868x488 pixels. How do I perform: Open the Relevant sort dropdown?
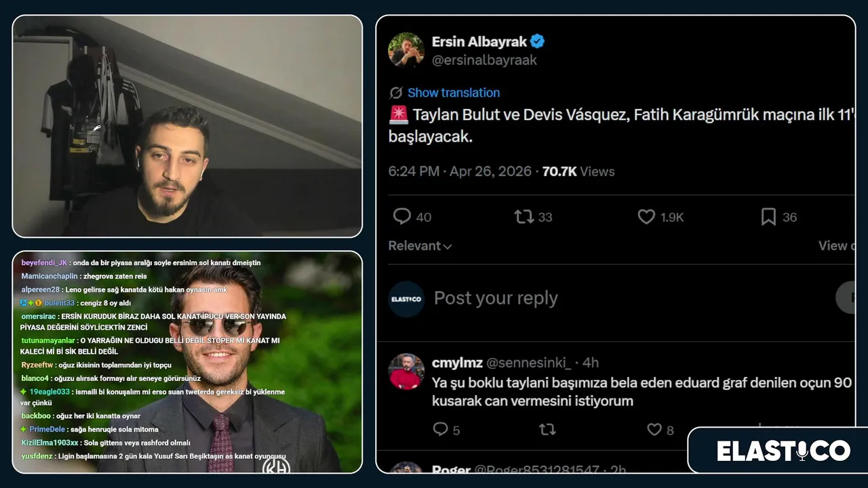(420, 246)
